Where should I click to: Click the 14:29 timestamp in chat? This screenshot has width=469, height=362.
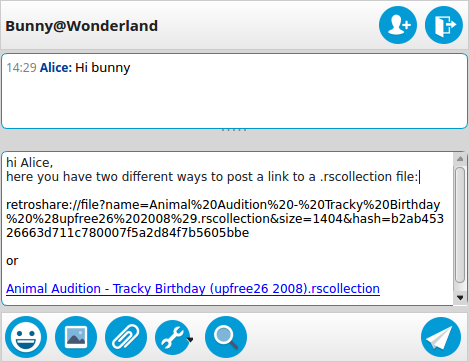pos(21,68)
